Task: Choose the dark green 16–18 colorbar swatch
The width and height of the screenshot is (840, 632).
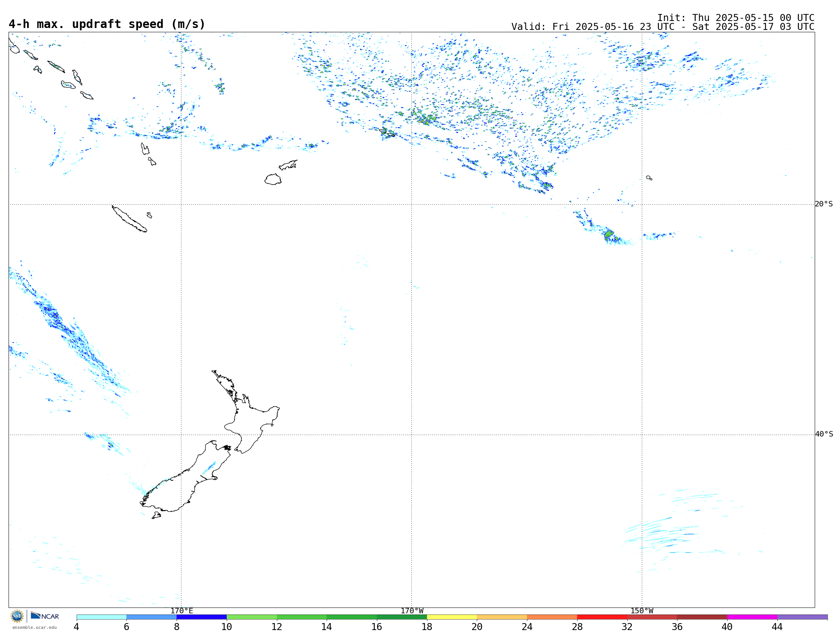Action: 402,617
